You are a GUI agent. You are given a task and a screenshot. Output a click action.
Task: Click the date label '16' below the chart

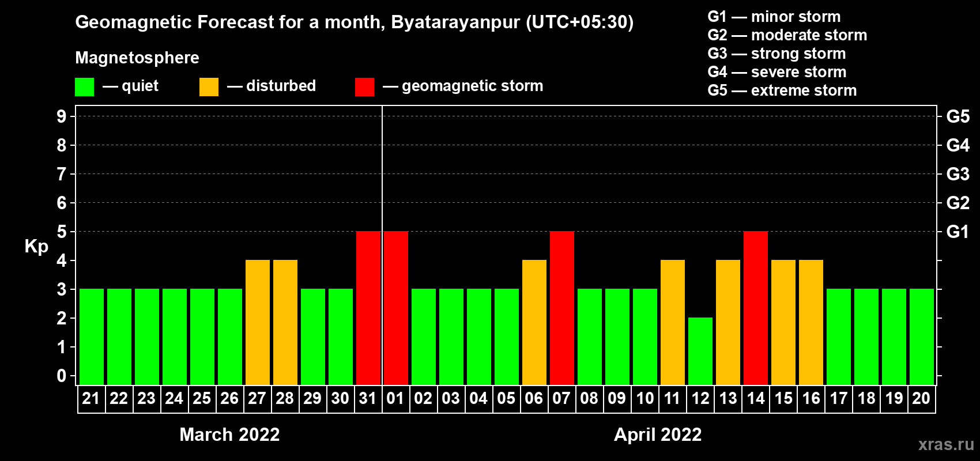click(811, 398)
